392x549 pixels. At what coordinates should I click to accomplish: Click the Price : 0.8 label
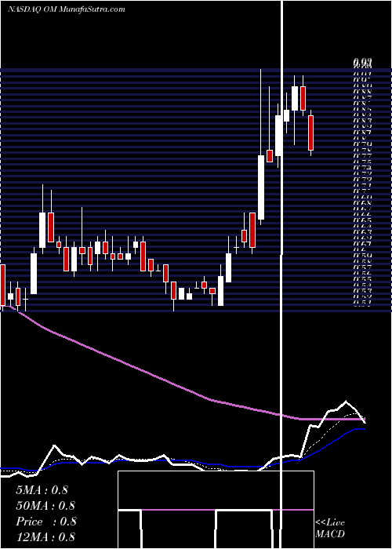(45, 522)
